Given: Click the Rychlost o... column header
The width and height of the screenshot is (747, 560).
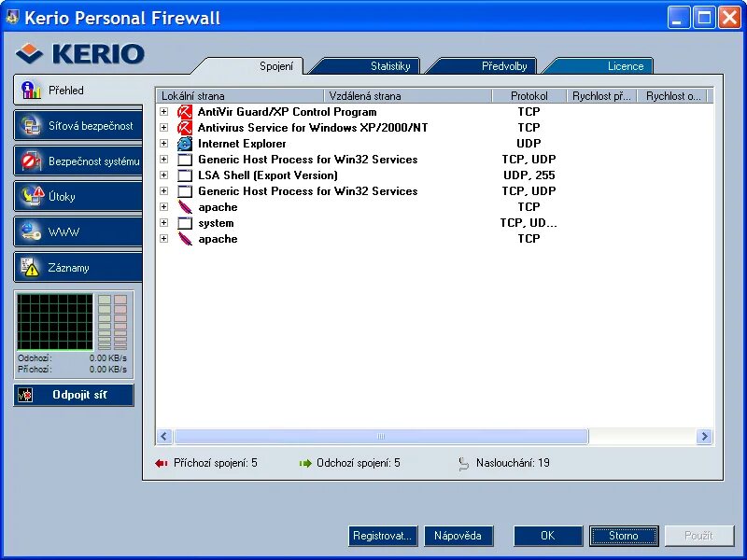Looking at the screenshot, I should 672,96.
